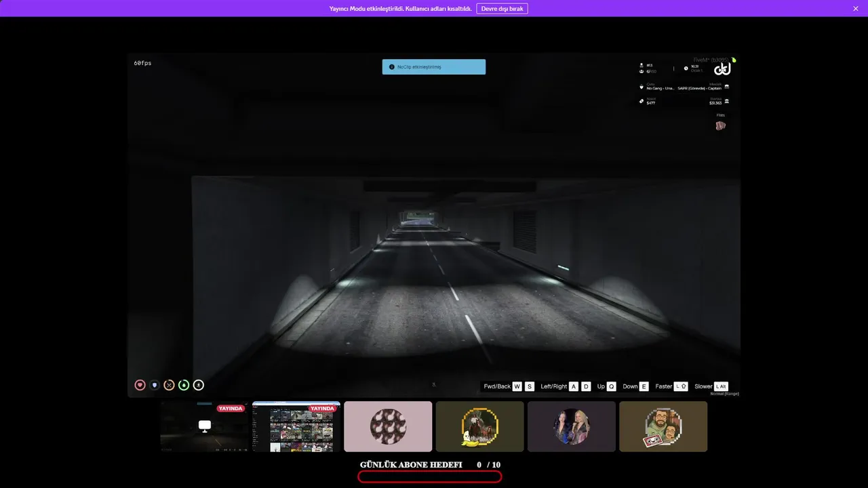Click the $477 cash amount
The image size is (868, 488).
click(x=651, y=103)
